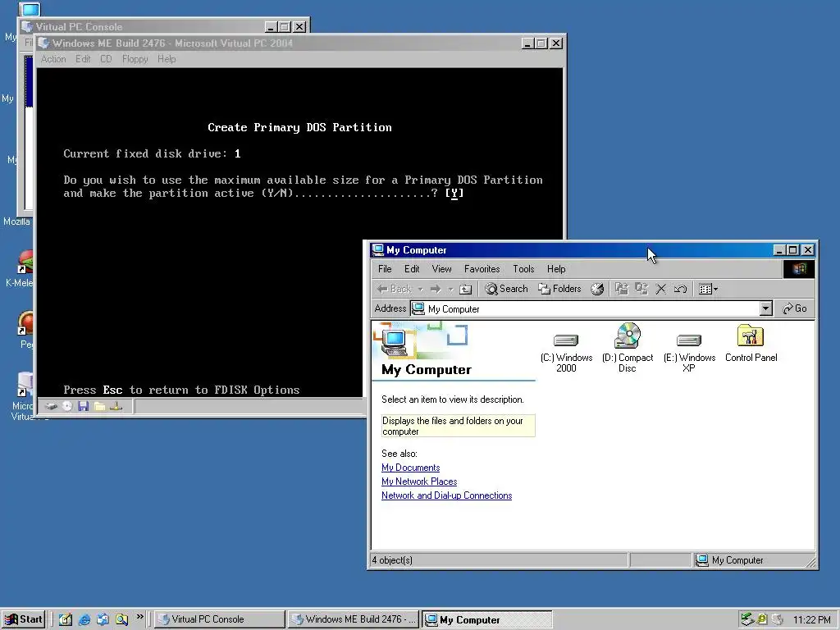Viewport: 840px width, 630px height.
Task: Click the CD status icon in Virtual PC
Action: [x=67, y=406]
